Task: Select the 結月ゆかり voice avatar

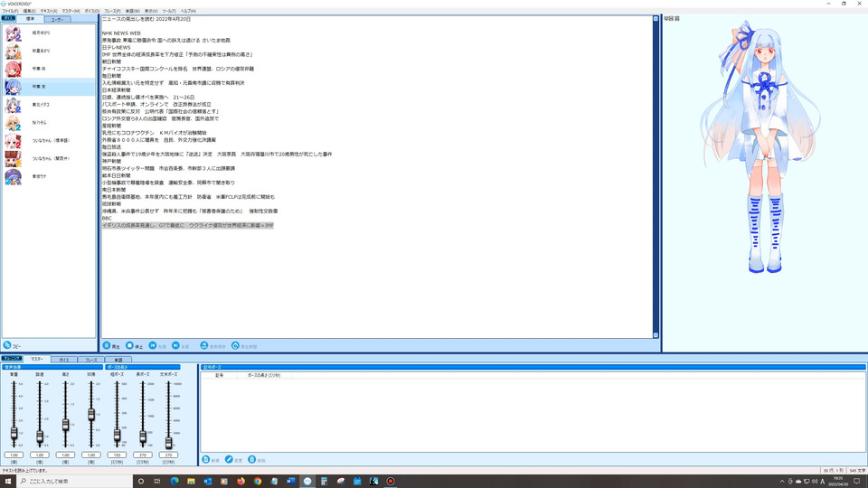Action: coord(13,33)
